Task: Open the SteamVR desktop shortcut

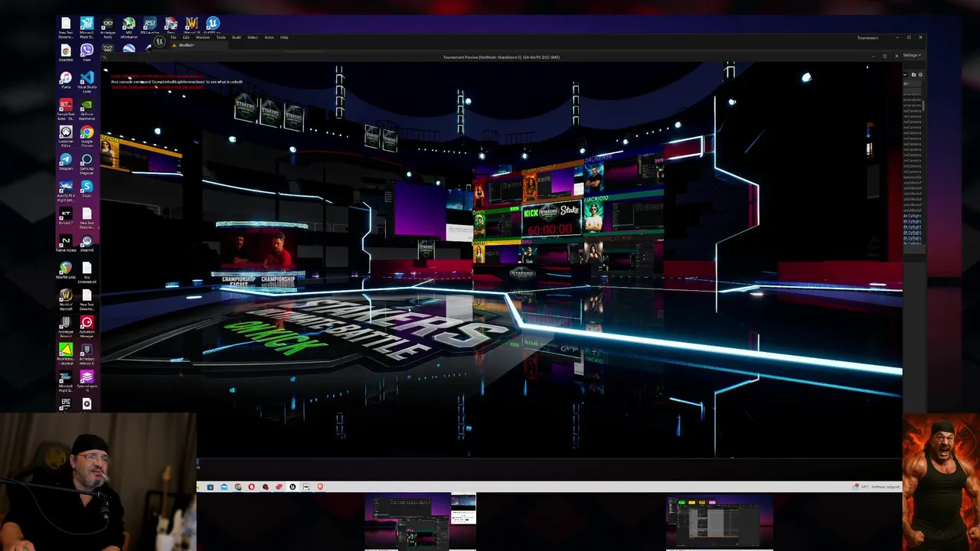Action: click(87, 242)
